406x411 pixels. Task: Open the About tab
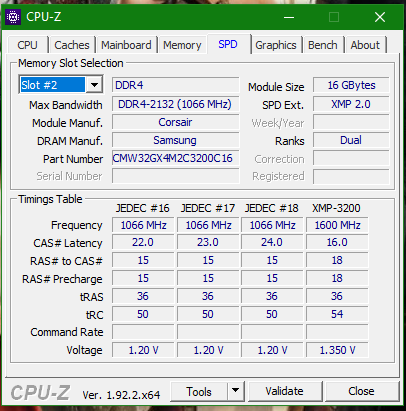(x=365, y=45)
